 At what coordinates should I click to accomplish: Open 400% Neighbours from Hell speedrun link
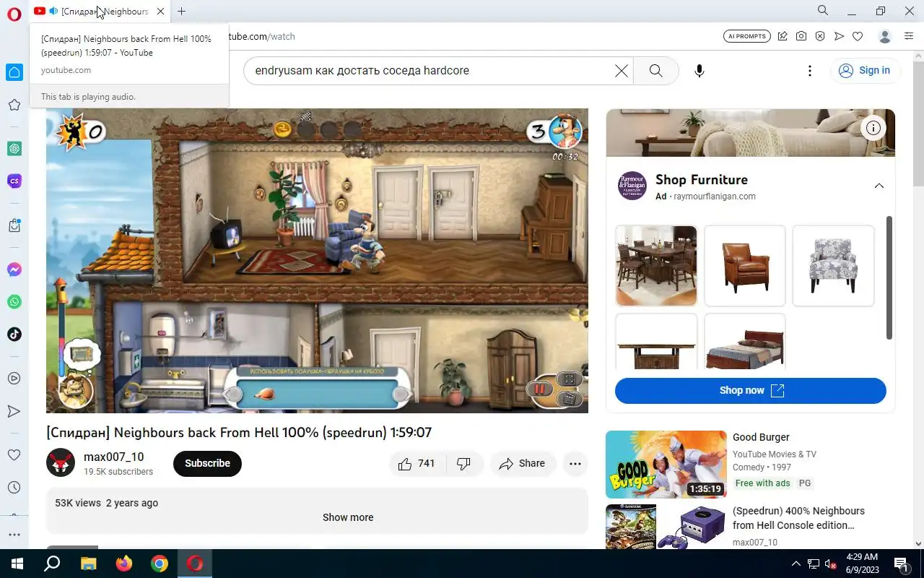(x=798, y=518)
